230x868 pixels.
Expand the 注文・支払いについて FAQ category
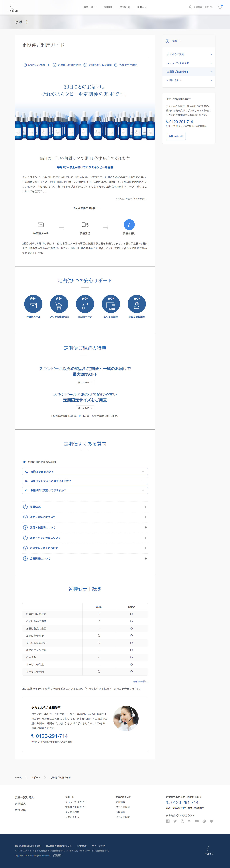(x=85, y=517)
